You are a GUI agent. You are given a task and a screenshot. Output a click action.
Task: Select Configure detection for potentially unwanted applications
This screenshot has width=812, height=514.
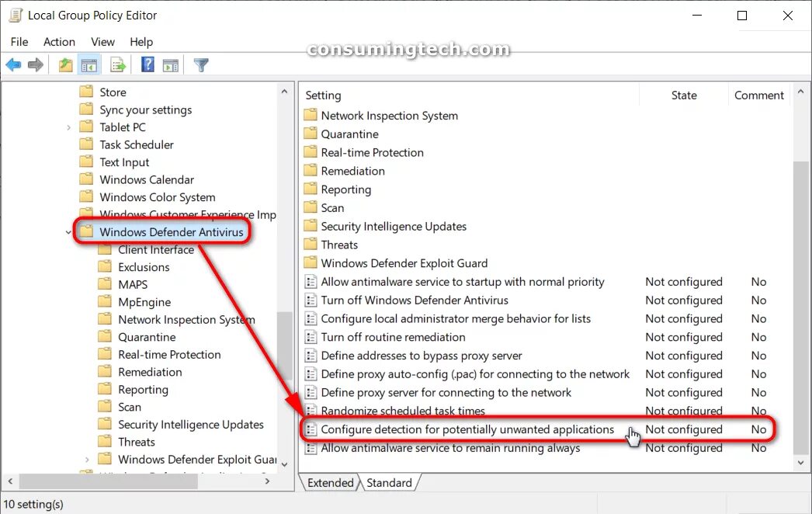[x=467, y=429]
